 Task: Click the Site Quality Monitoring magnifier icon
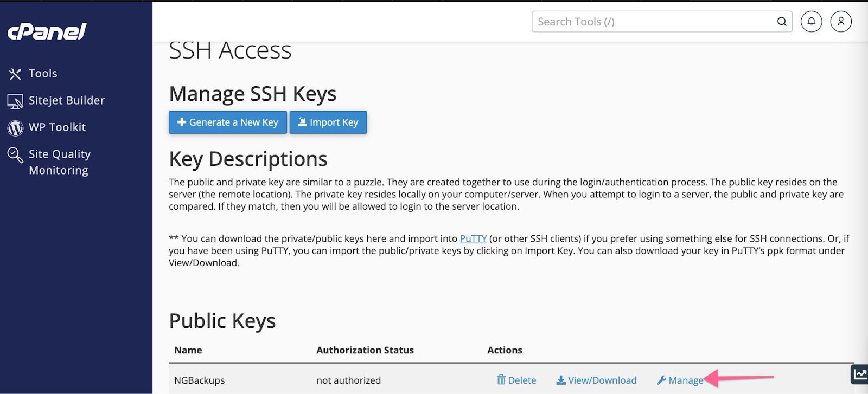[15, 155]
